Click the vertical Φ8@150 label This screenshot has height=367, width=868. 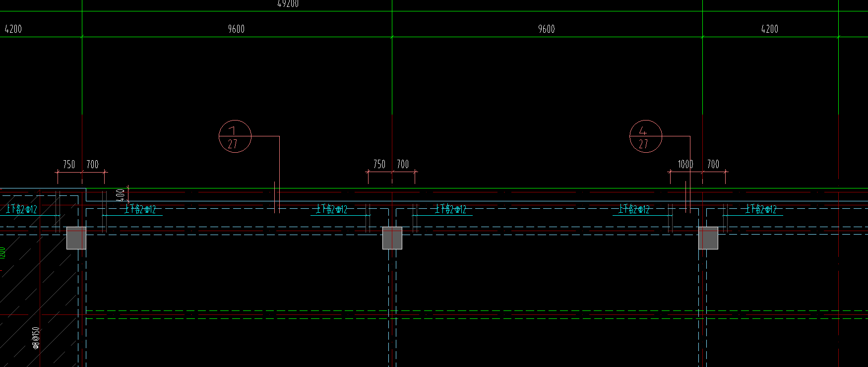[x=36, y=338]
